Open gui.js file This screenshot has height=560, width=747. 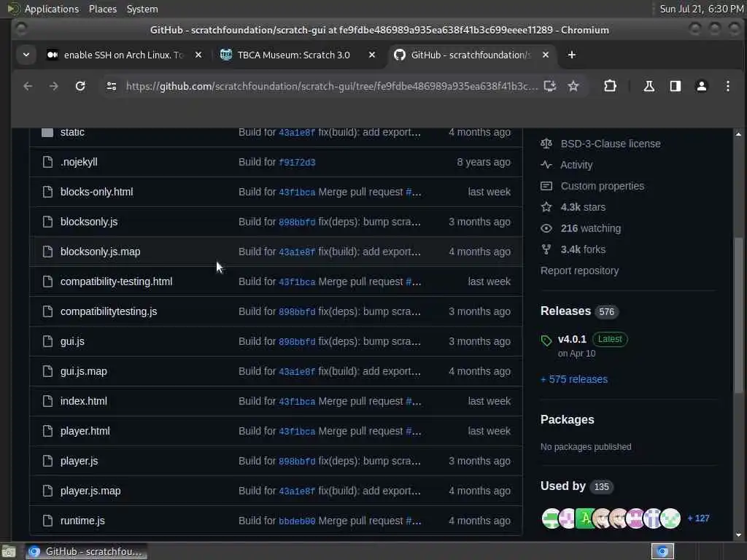click(72, 341)
